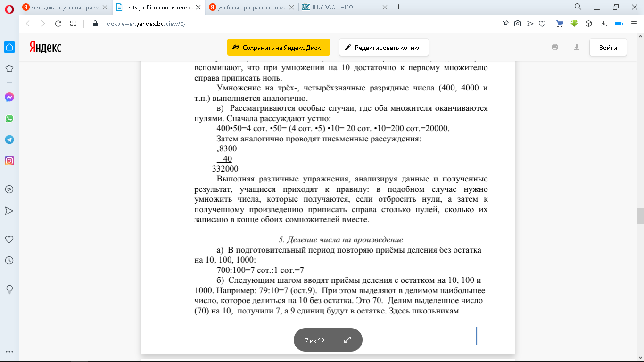Open WhatsApp in the sidebar
This screenshot has height=362, width=644.
(9, 118)
